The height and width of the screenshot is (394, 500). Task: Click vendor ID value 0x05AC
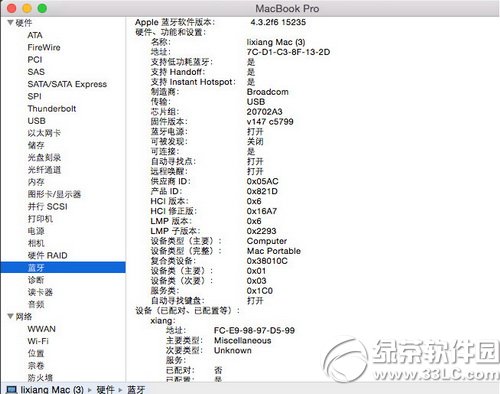pos(262,181)
